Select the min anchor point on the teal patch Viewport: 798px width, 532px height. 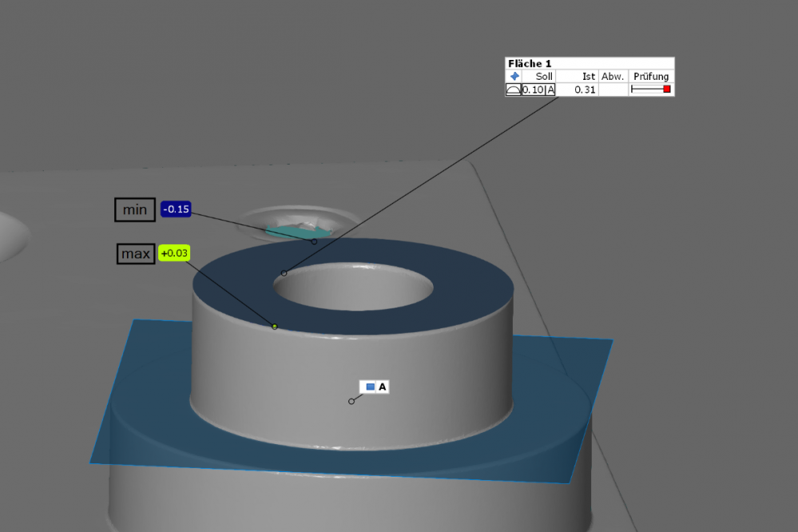(x=313, y=240)
